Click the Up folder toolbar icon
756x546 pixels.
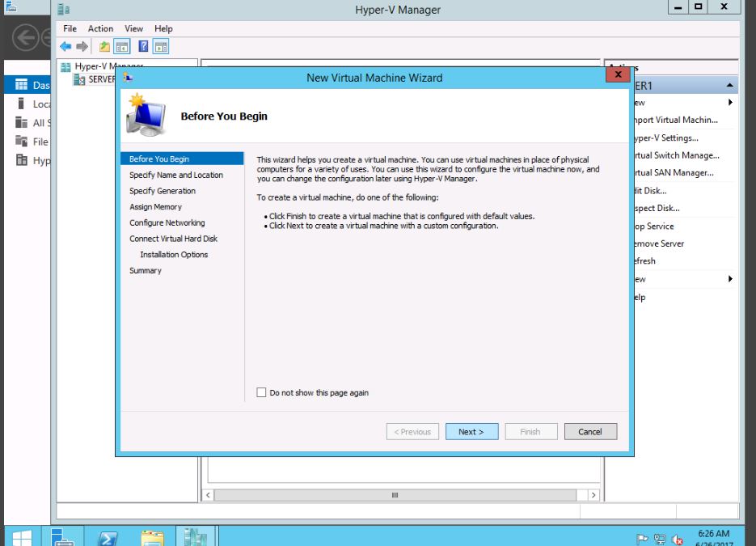click(x=104, y=47)
